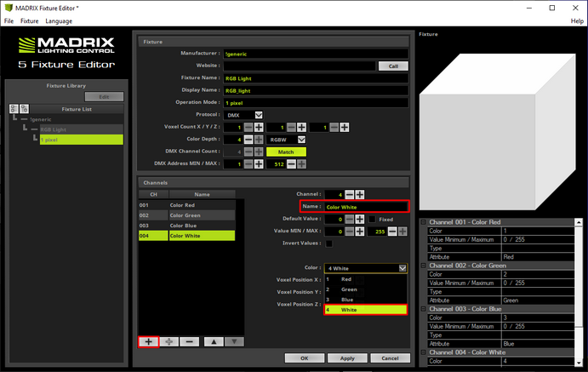Enable the Invert Values checkbox
This screenshot has height=372, width=588.
pos(328,243)
